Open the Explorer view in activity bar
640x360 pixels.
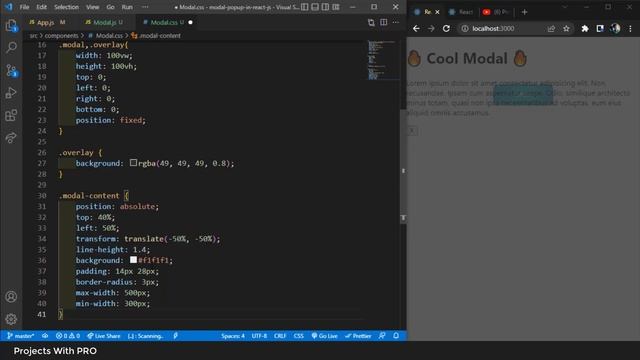pos(11,25)
